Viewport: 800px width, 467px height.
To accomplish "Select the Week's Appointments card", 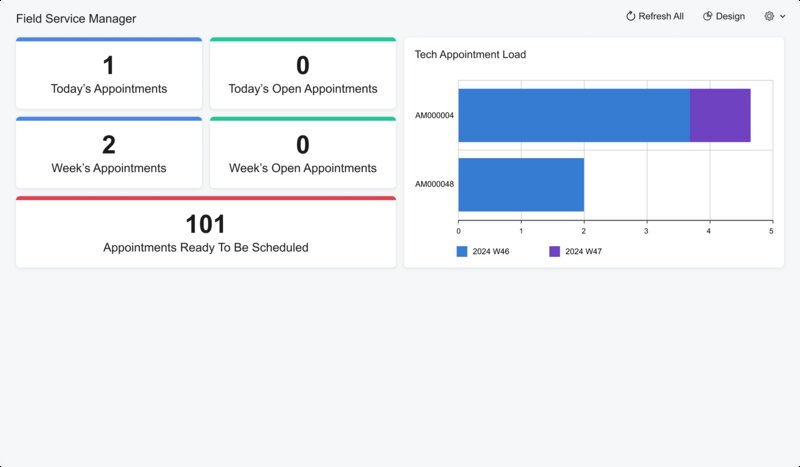I will click(x=109, y=154).
